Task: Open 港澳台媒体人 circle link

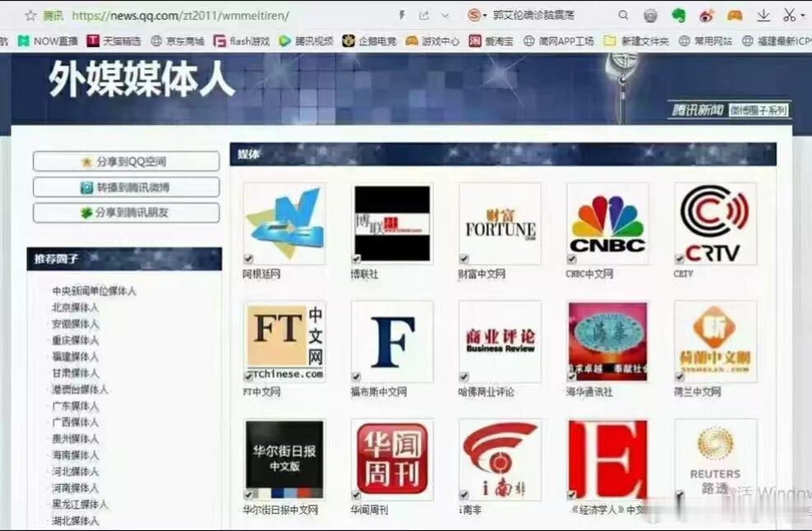Action: click(x=80, y=389)
